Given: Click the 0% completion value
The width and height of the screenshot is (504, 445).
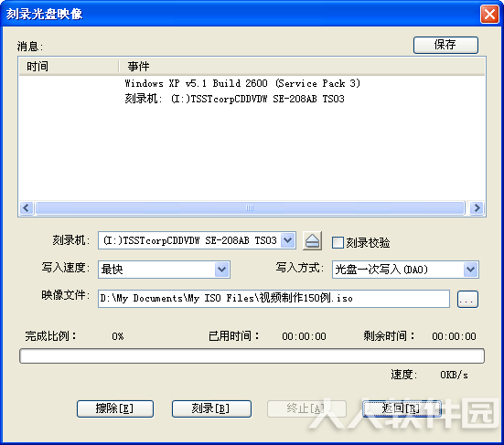Looking at the screenshot, I should pos(118,336).
